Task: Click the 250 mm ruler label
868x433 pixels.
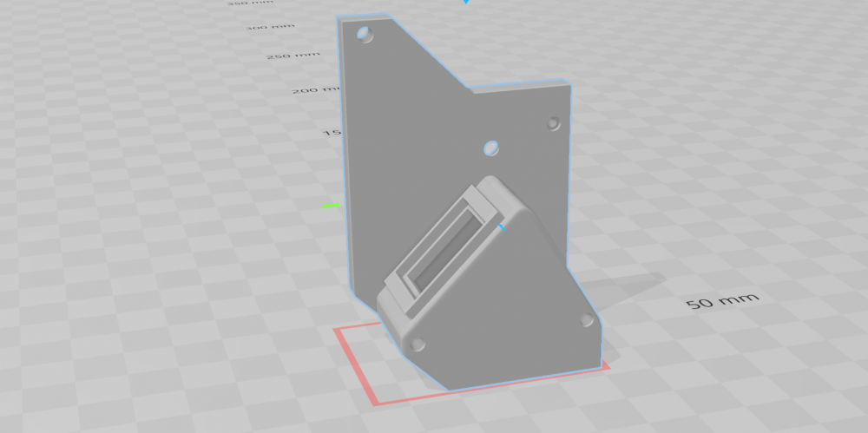Action: pos(293,56)
